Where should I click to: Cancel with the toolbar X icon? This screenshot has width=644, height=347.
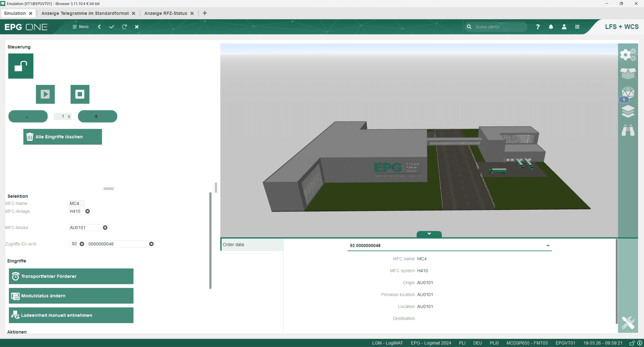click(x=137, y=27)
